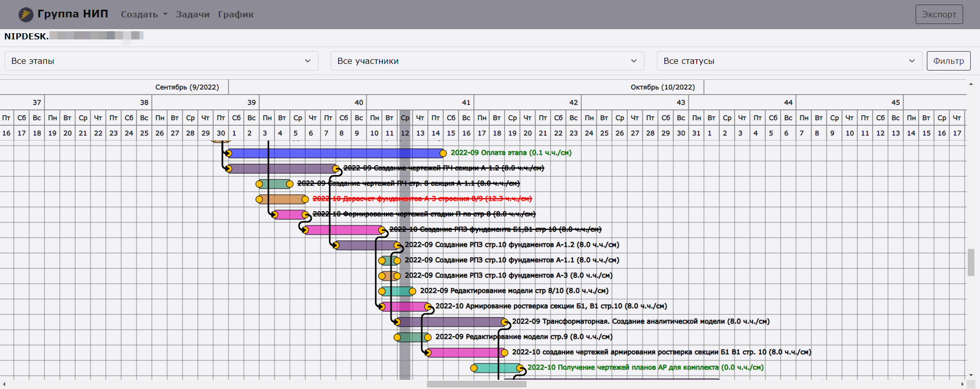Screen dimensions: 980x389
Task: Click the NIPDESK. project title
Action: point(27,36)
